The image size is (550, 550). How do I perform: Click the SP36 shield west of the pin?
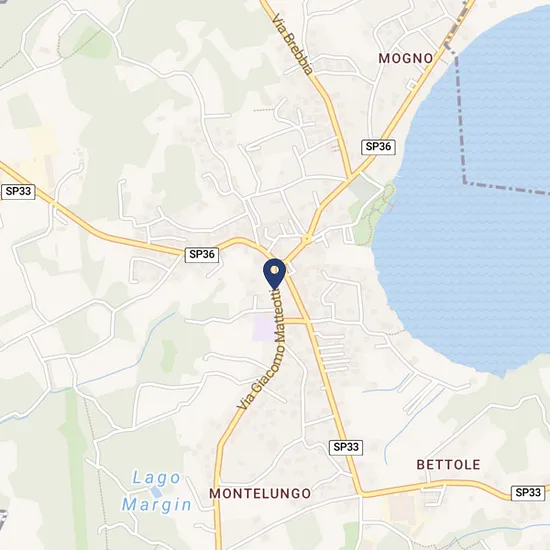(202, 254)
